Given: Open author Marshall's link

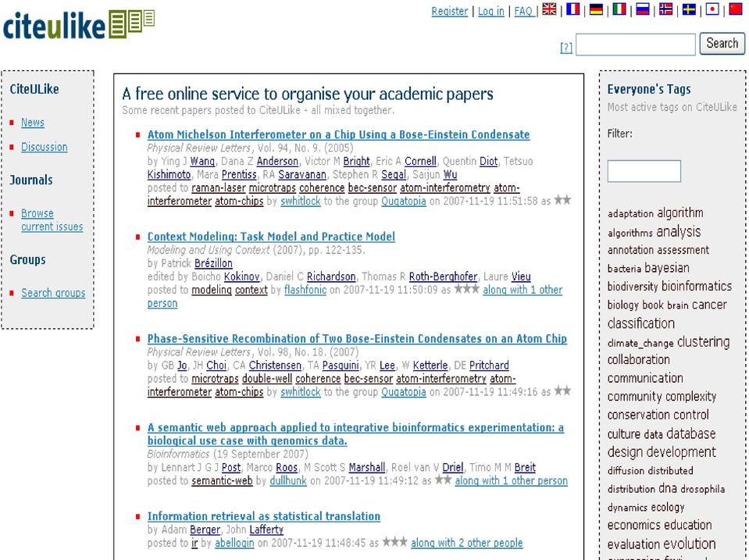Looking at the screenshot, I should tap(367, 467).
